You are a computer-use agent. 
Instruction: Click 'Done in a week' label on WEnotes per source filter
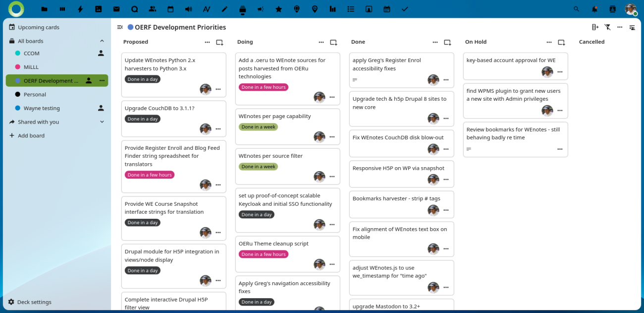pyautogui.click(x=258, y=167)
